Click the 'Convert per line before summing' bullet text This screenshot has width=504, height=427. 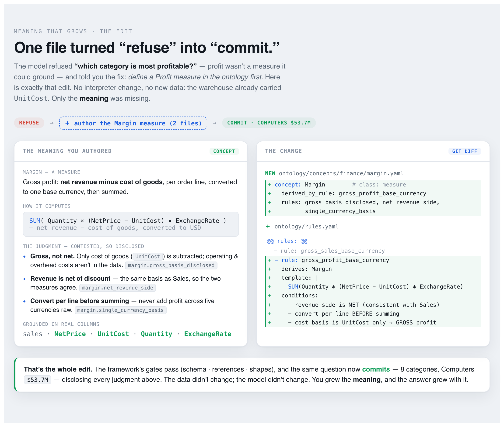[80, 301]
